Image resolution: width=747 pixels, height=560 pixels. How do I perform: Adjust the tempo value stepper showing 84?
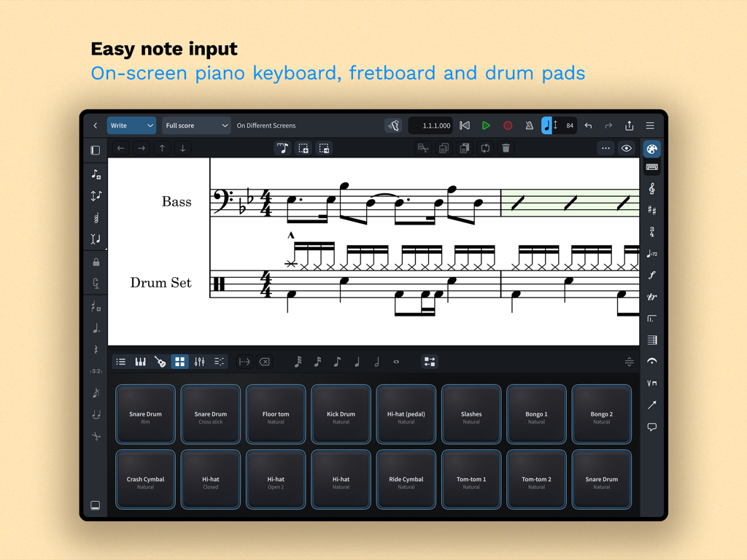coord(562,125)
